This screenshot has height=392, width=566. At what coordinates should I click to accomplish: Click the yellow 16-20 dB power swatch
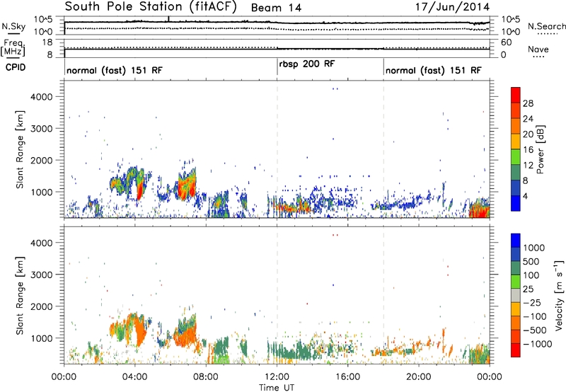point(516,142)
